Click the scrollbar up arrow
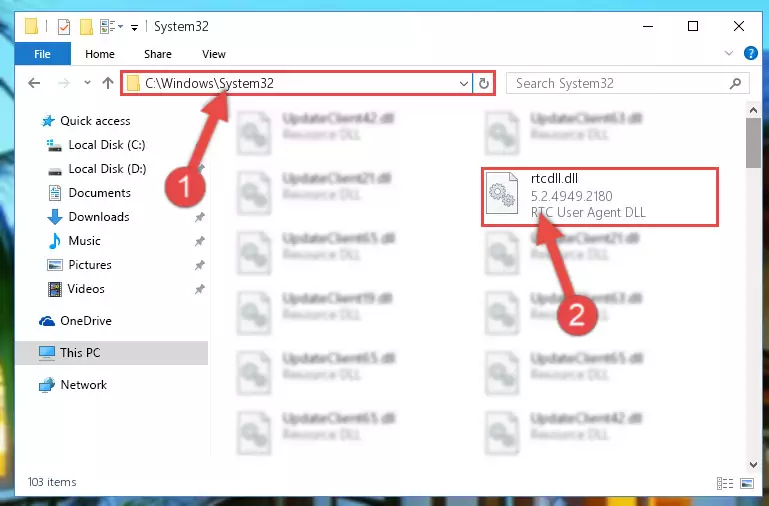 pyautogui.click(x=753, y=110)
